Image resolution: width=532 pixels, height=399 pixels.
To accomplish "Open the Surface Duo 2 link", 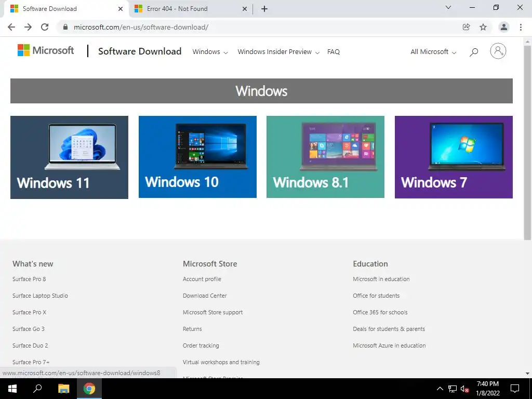I will click(x=30, y=345).
